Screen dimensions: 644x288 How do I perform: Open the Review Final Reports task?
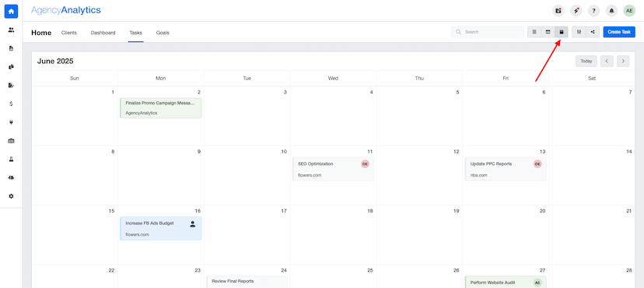coord(247,282)
